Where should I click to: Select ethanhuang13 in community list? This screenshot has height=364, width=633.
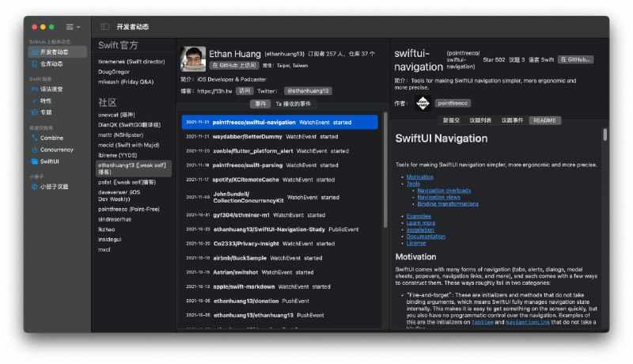[134, 169]
